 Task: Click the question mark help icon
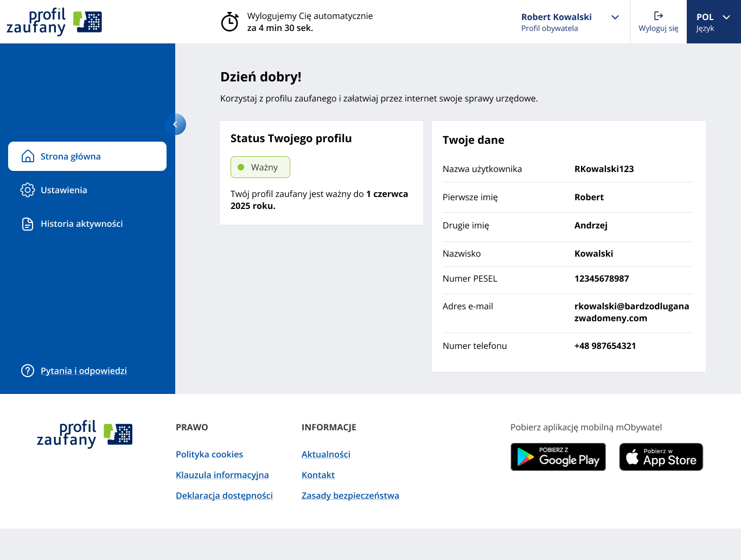point(28,371)
